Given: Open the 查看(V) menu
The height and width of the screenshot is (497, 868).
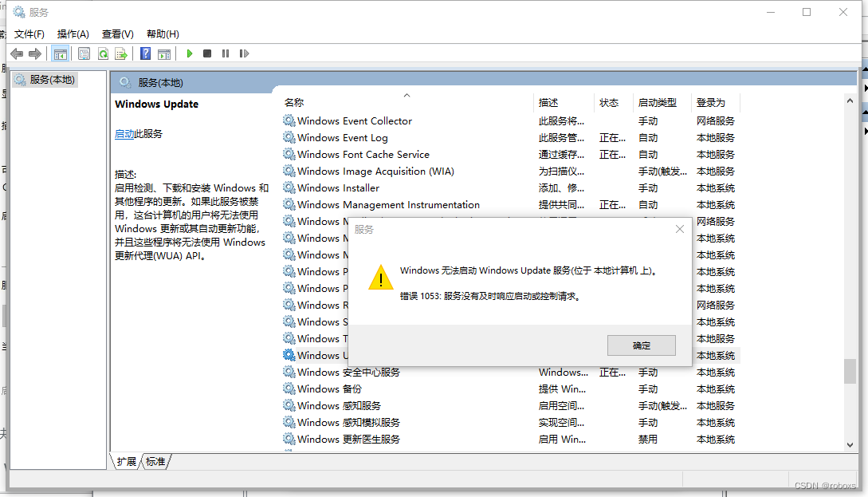Looking at the screenshot, I should click(x=118, y=34).
